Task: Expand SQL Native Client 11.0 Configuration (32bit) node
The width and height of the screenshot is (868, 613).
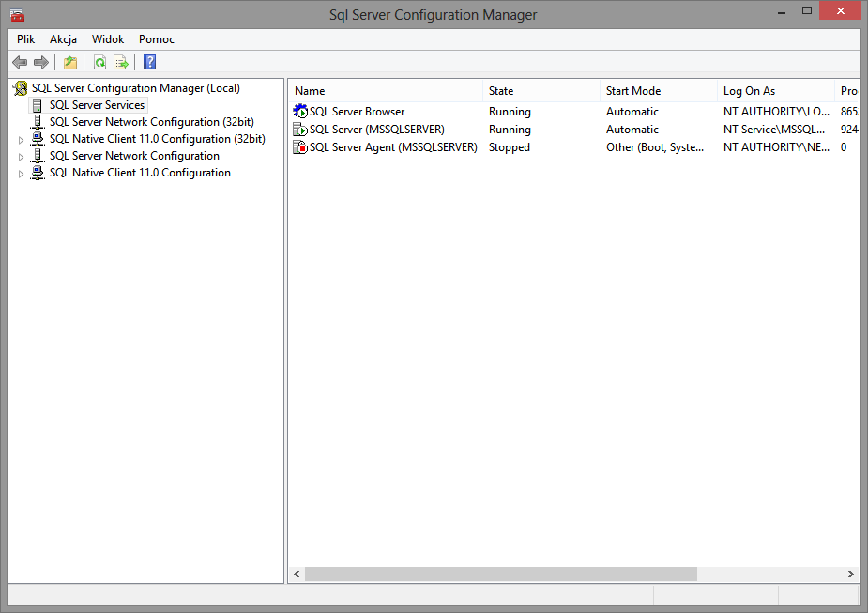Action: (22, 140)
